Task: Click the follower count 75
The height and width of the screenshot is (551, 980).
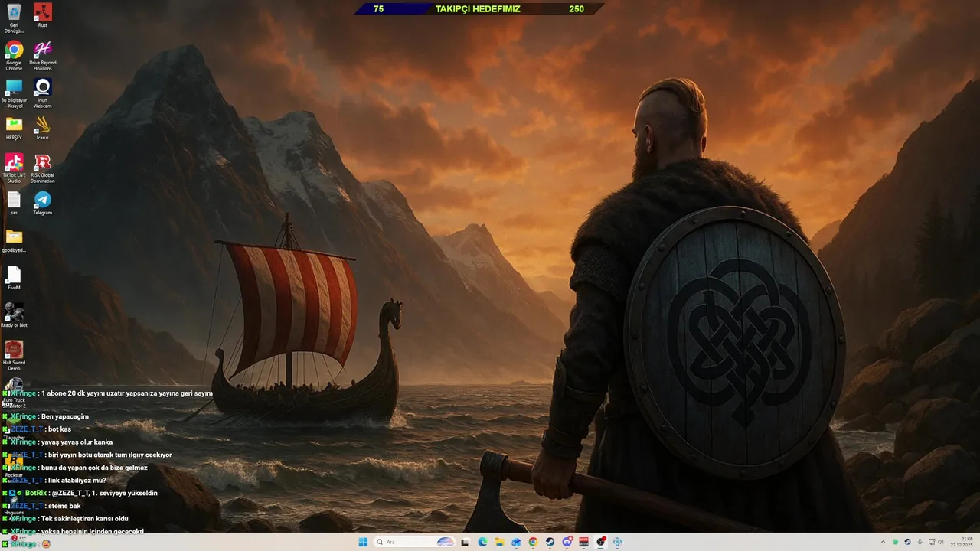Action: (378, 9)
